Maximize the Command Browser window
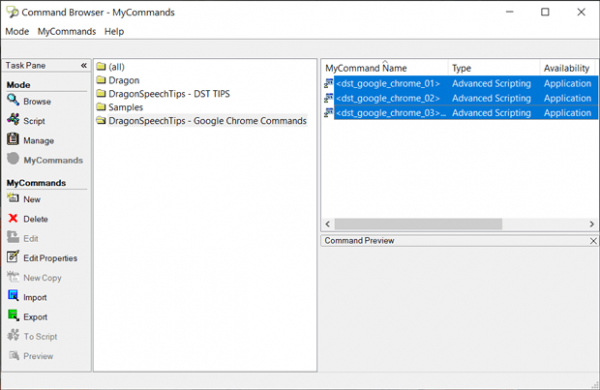This screenshot has width=600, height=390. [x=545, y=12]
